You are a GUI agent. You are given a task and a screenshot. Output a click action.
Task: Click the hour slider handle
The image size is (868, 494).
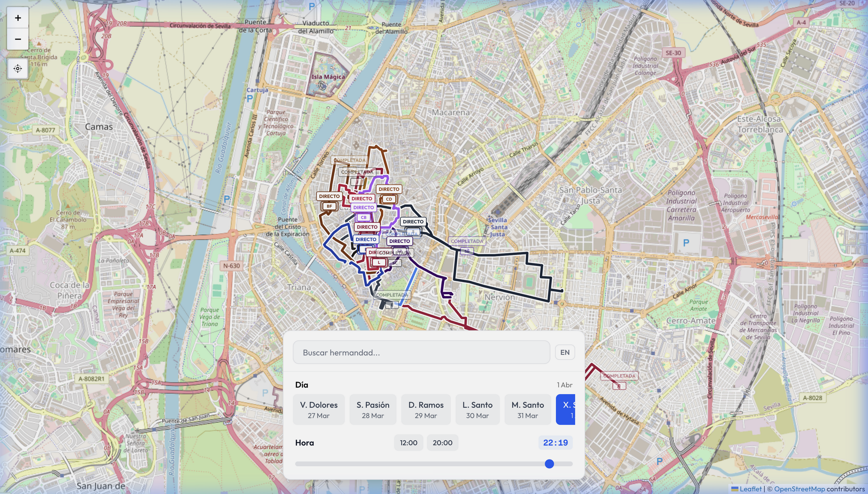(549, 463)
